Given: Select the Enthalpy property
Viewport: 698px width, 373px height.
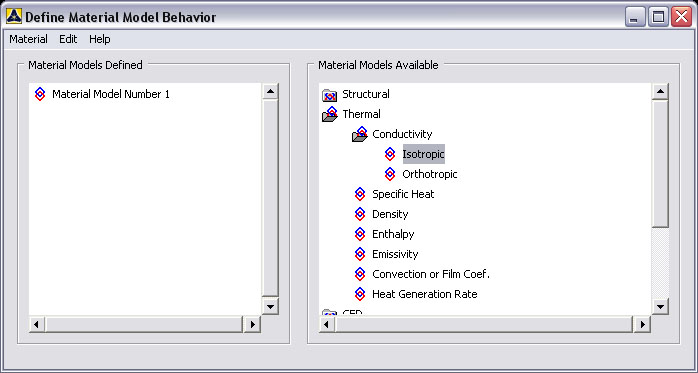Looking at the screenshot, I should pos(393,234).
